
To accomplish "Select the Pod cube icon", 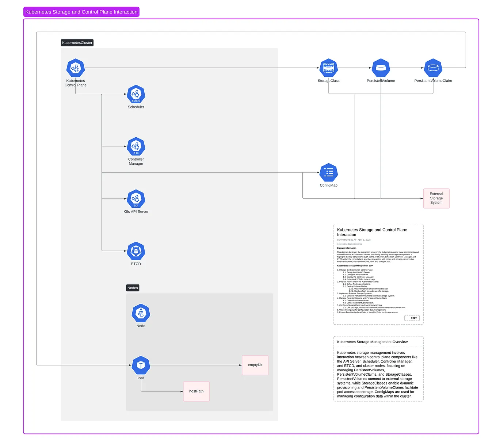I will coord(141,365).
